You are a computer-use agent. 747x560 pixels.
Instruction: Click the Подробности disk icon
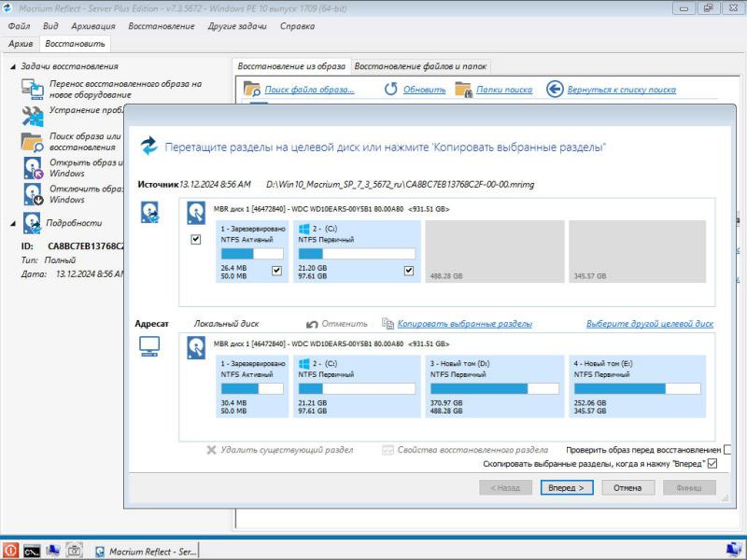32,223
